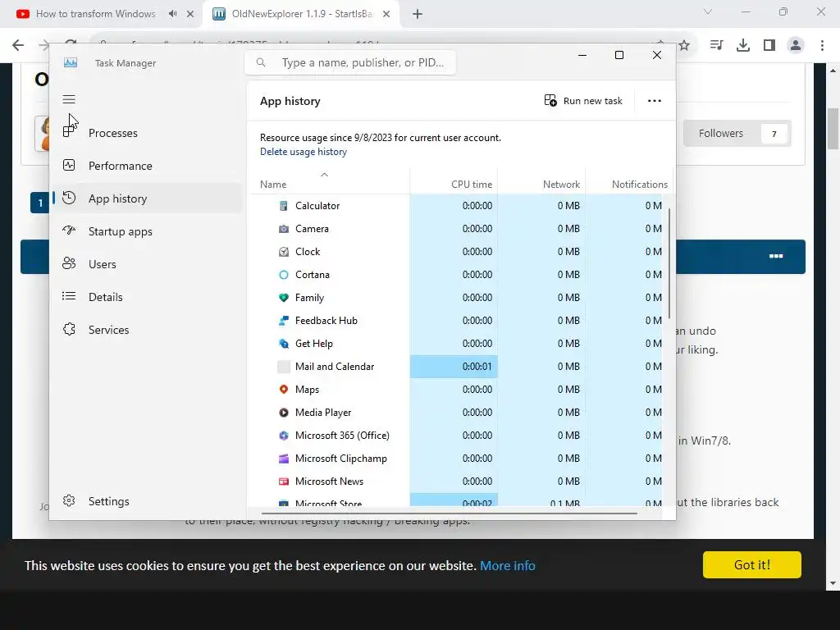Select the Mail and Calendar CPU time cell
This screenshot has width=840, height=630.
point(454,367)
